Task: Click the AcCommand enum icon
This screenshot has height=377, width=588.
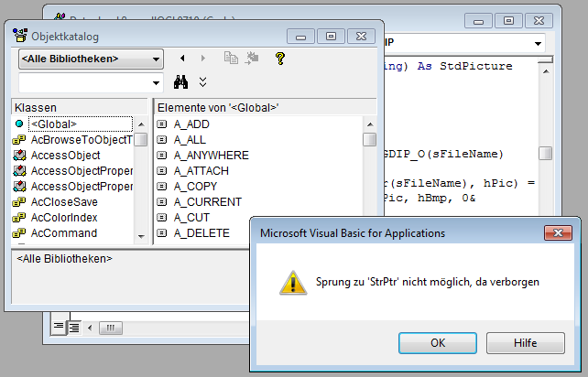Action: point(19,233)
